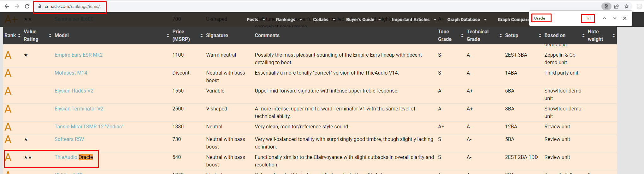Expand the Graph Database dropdown
644x174 pixels.
coord(467,20)
